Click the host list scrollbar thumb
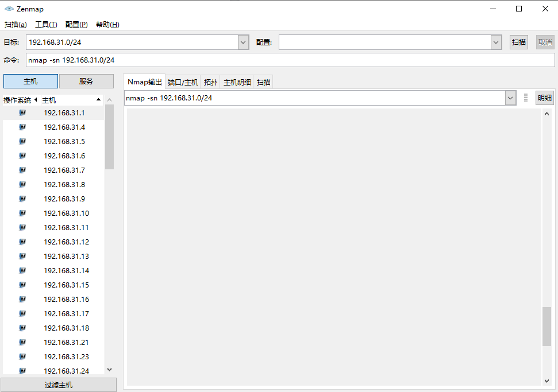 pos(110,137)
